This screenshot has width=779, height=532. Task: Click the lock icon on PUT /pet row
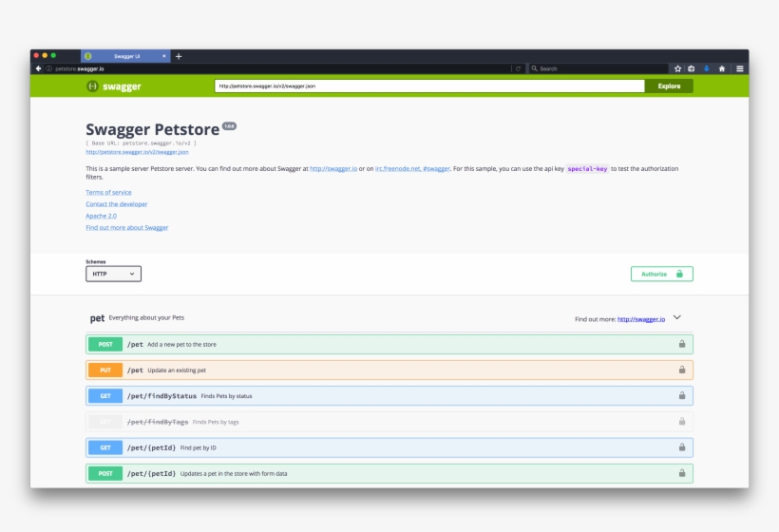[681, 370]
